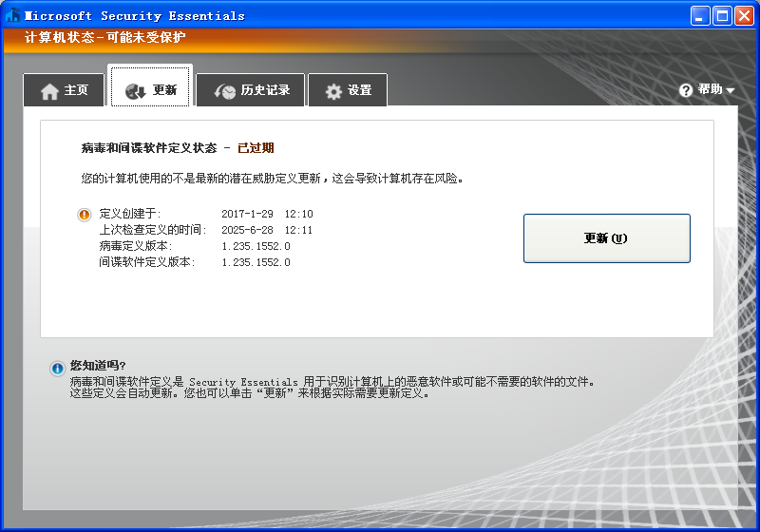This screenshot has width=760, height=532.
Task: Click the 上次检查定义的时间 label
Action: coord(153,230)
